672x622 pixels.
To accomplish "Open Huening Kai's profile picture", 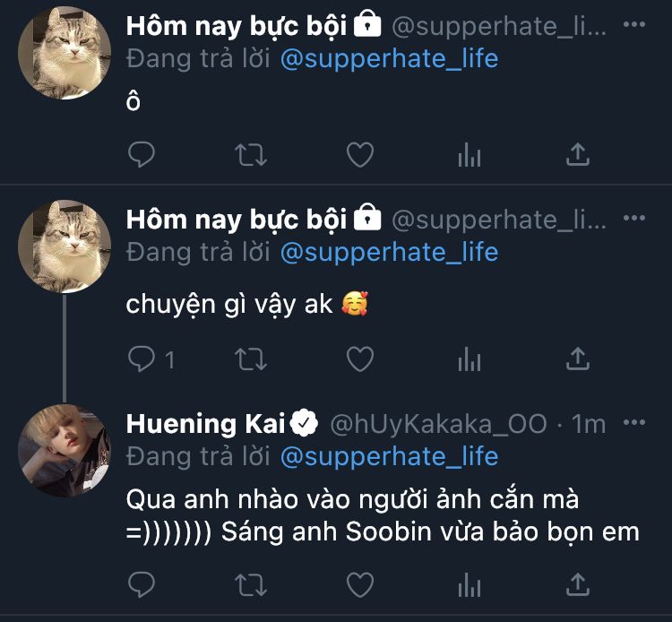I will tap(65, 451).
